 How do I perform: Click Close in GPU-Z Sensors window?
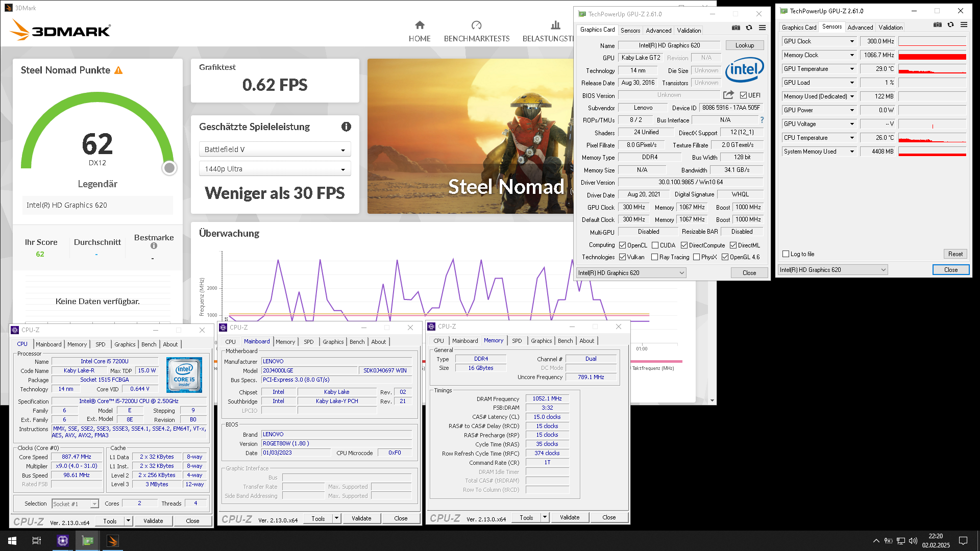[x=950, y=270]
